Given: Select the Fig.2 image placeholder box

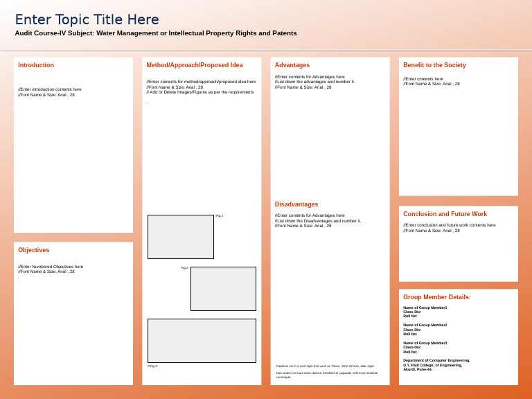Looking at the screenshot, I should [223, 289].
